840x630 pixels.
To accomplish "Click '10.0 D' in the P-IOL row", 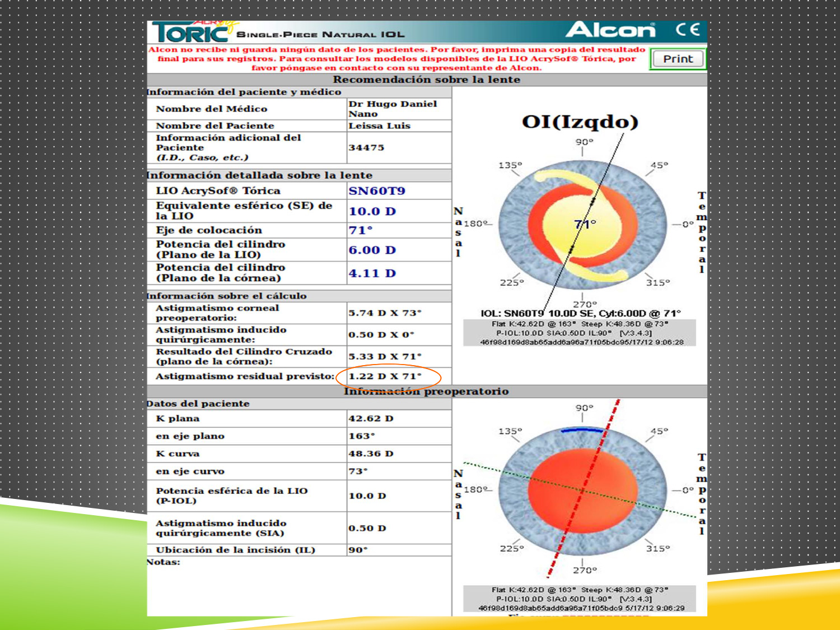I will pyautogui.click(x=367, y=496).
